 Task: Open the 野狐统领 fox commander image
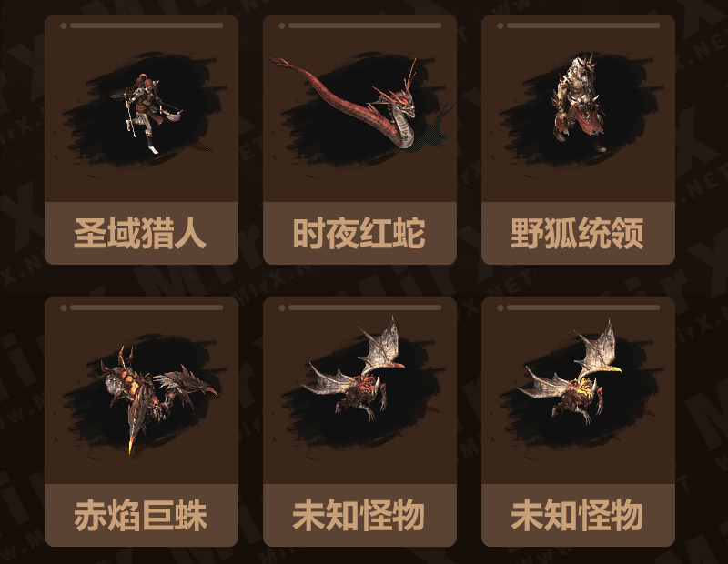[x=578, y=103]
